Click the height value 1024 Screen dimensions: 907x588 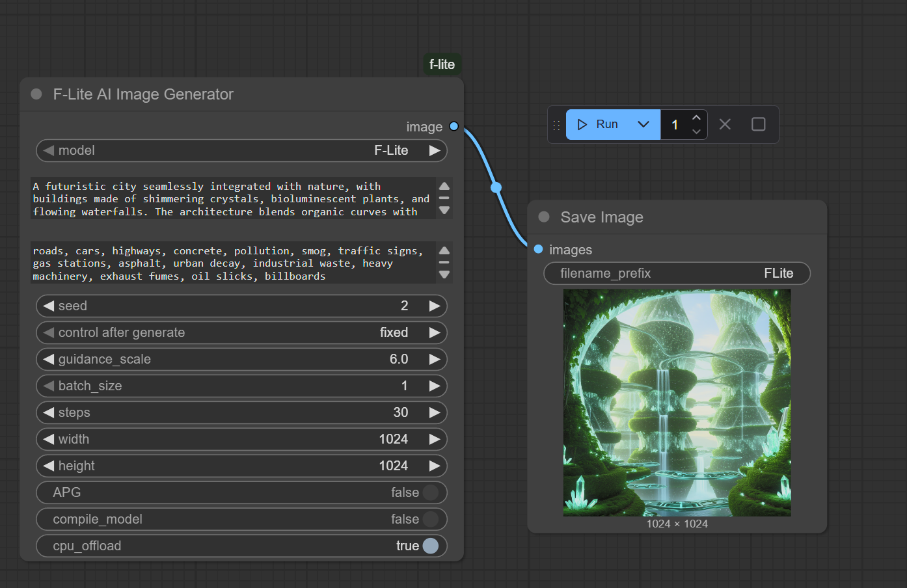(394, 466)
